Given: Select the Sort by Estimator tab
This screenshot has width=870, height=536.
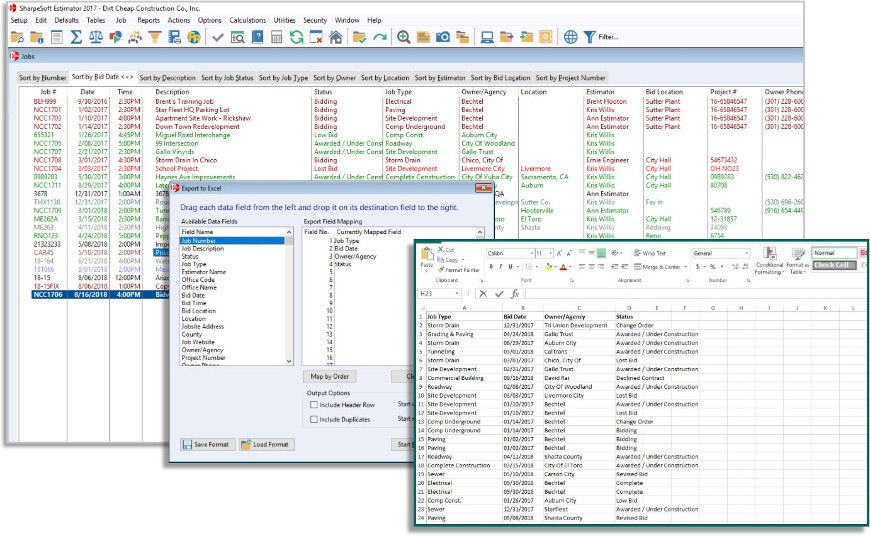Looking at the screenshot, I should 440,78.
